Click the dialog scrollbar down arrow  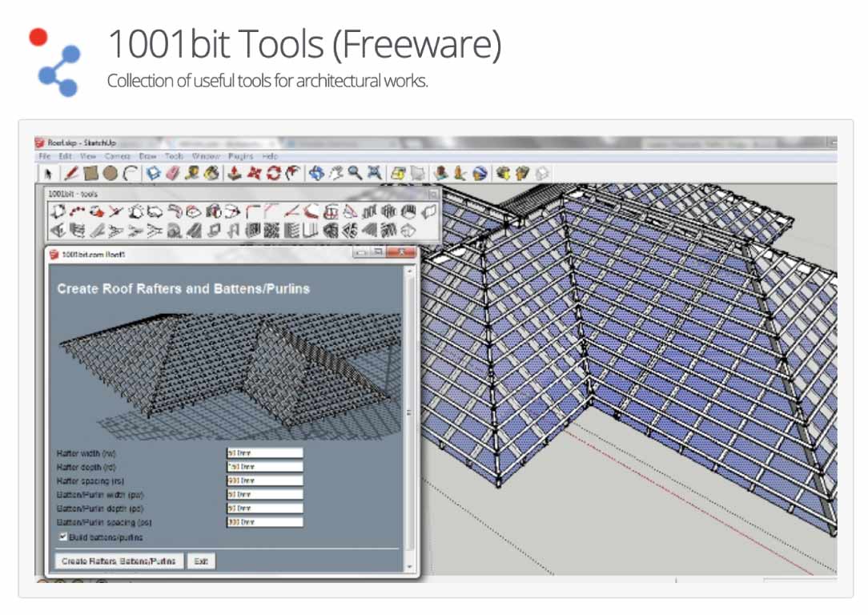(410, 567)
